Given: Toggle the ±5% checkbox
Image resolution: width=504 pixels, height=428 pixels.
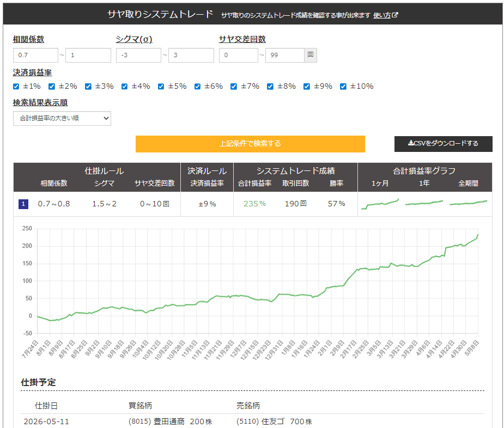Looking at the screenshot, I should (161, 87).
